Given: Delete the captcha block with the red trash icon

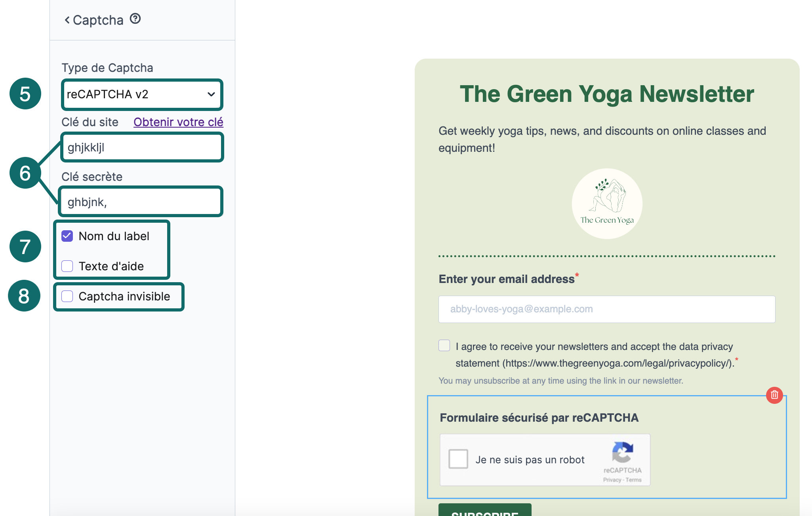Looking at the screenshot, I should 774,395.
